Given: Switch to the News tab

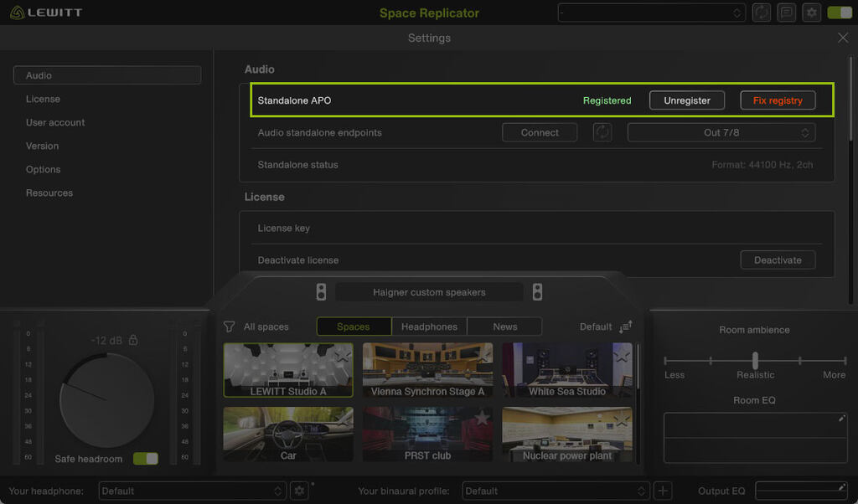Looking at the screenshot, I should coord(504,327).
